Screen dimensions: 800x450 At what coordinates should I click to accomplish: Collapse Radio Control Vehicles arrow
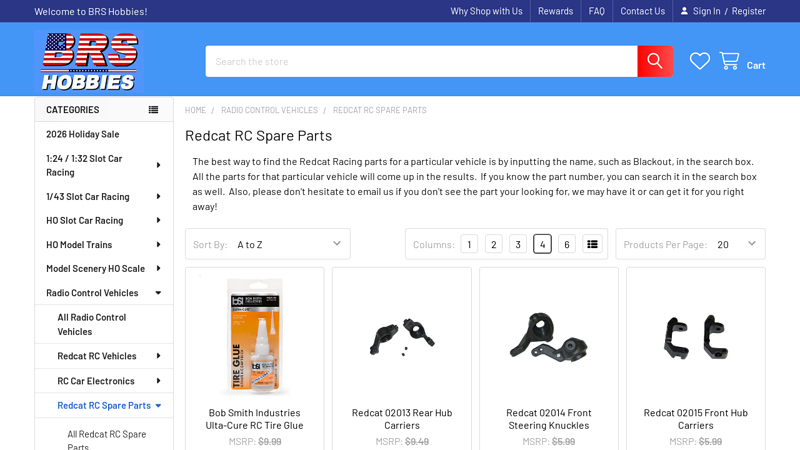point(158,293)
